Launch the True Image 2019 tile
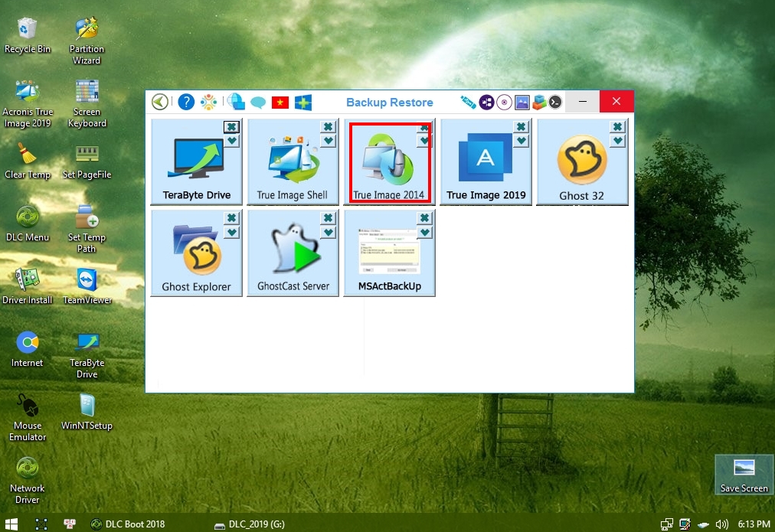 486,162
